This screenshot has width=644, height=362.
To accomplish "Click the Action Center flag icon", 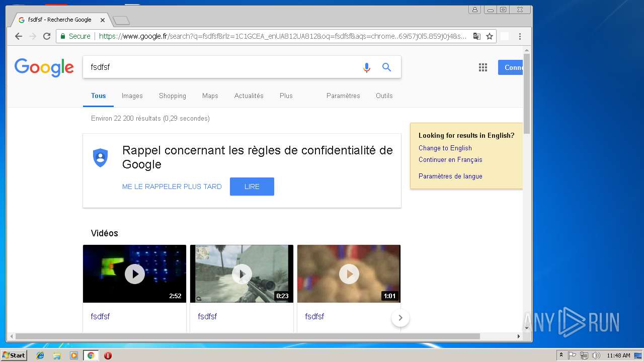I will [572, 355].
